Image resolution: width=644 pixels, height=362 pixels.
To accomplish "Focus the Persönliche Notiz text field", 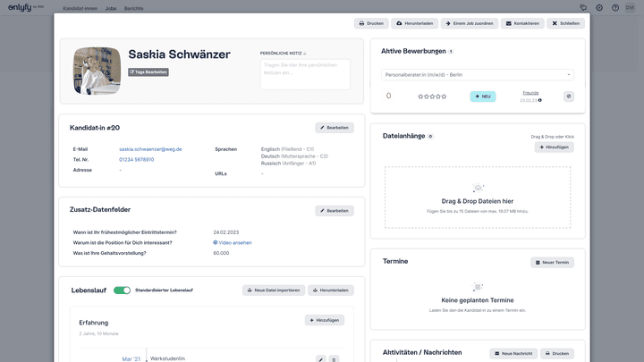I will pos(305,74).
